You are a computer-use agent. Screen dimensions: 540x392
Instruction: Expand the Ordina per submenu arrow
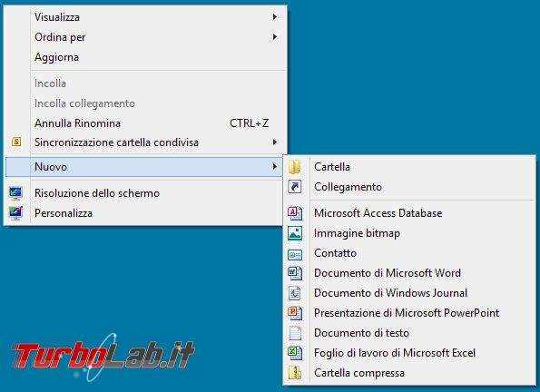274,36
